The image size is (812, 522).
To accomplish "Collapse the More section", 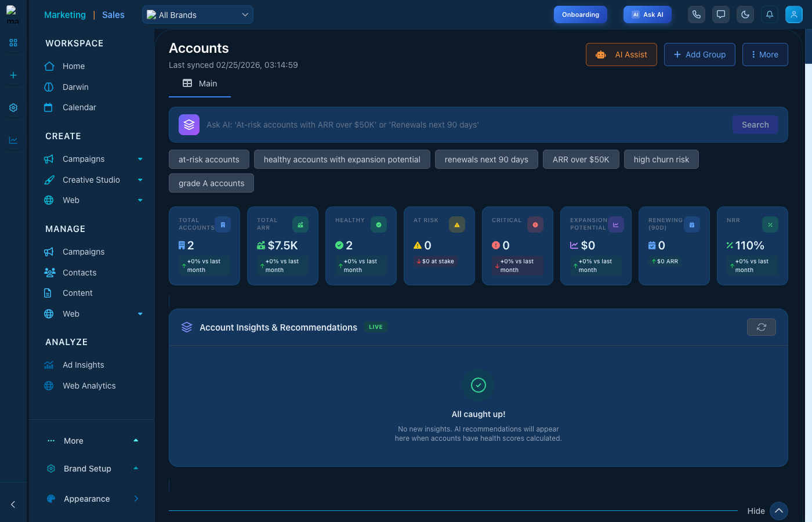I will [136, 441].
